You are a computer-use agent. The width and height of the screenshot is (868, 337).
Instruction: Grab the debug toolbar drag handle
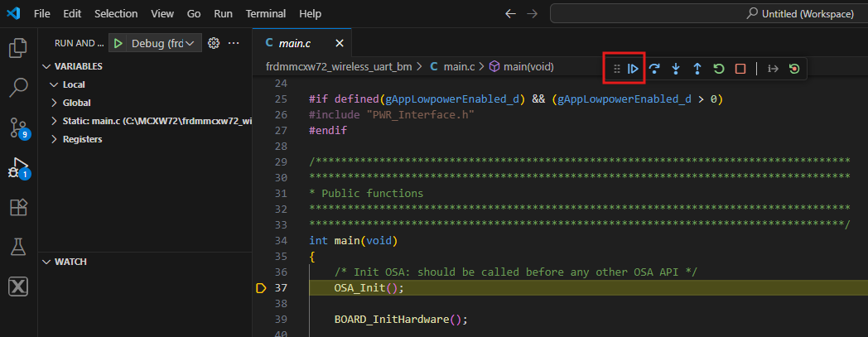click(617, 69)
